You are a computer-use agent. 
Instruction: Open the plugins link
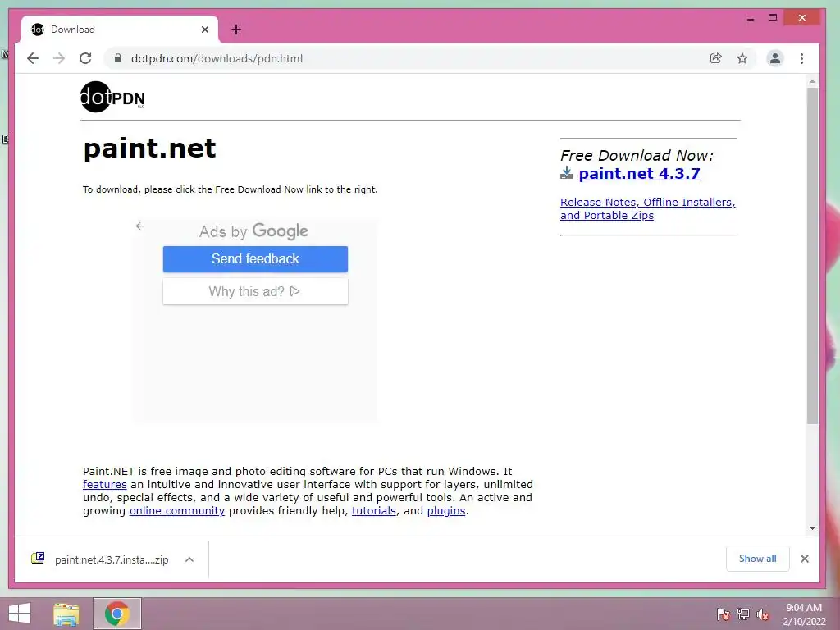[x=446, y=511]
